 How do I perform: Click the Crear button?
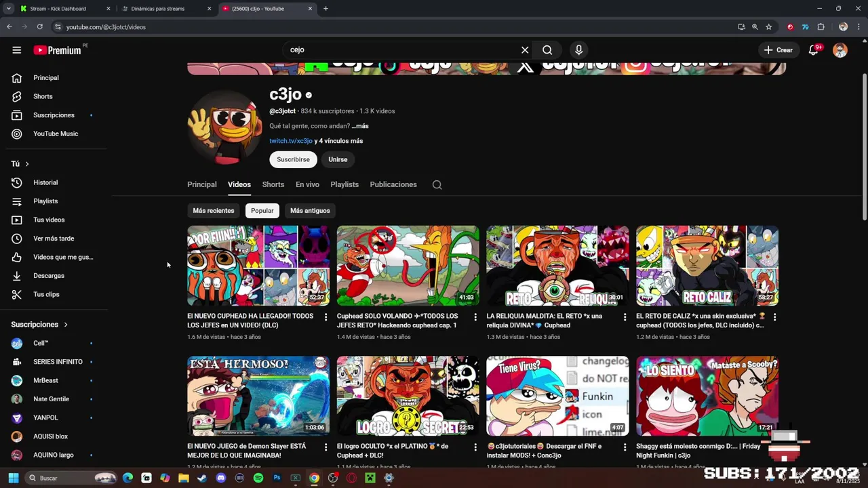(778, 50)
